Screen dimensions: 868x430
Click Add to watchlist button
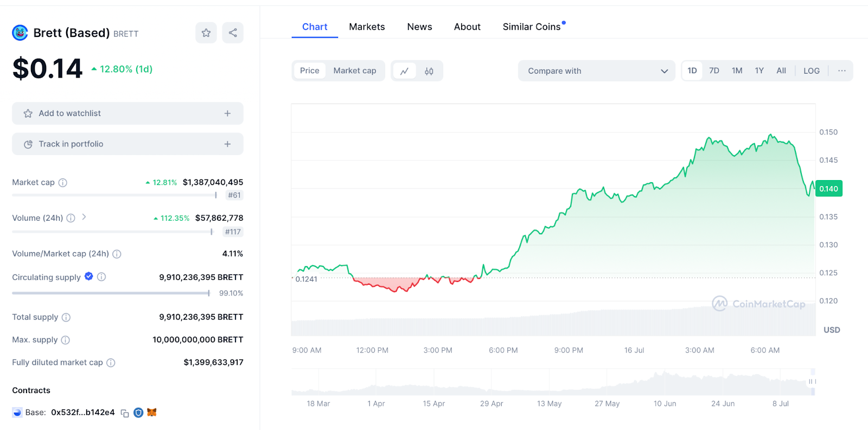pyautogui.click(x=127, y=113)
